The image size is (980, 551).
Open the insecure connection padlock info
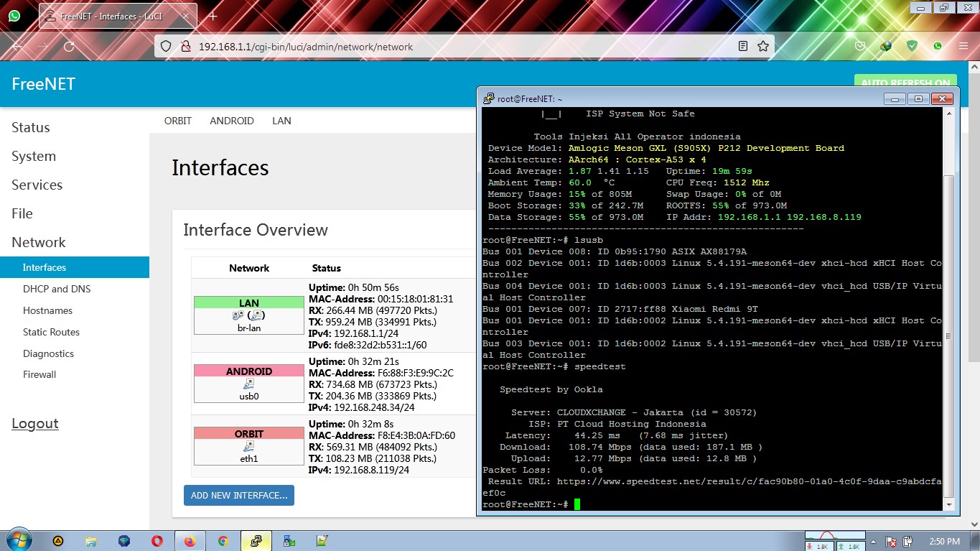coord(185,46)
